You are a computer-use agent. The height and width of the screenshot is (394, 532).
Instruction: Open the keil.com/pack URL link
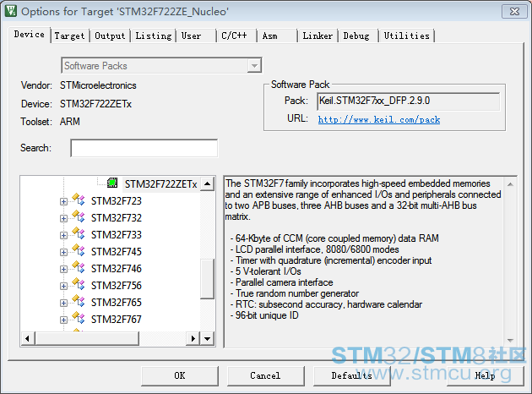coord(379,119)
